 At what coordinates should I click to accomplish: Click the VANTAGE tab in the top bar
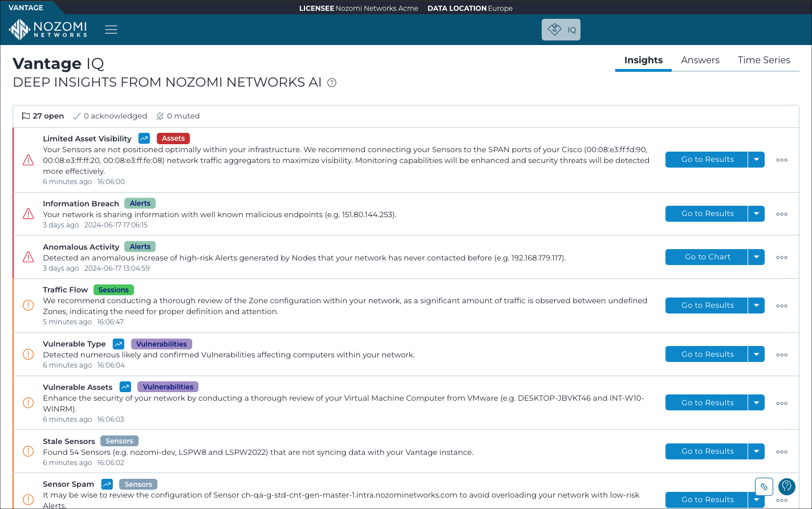(26, 7)
